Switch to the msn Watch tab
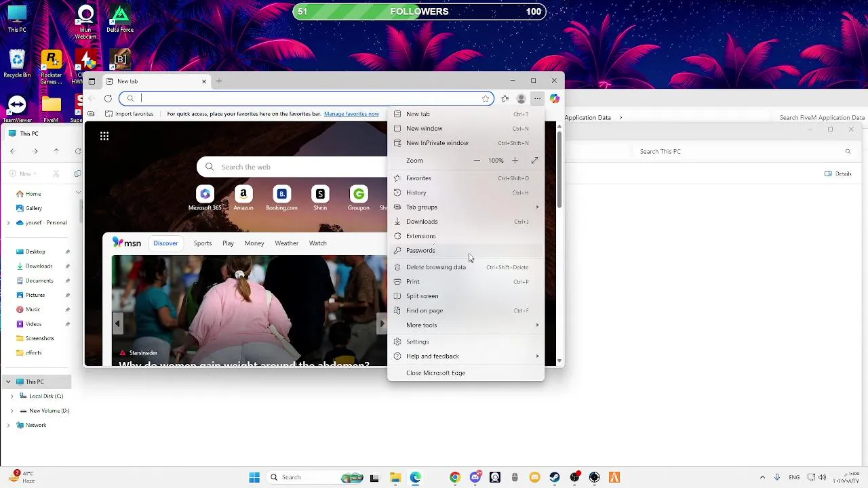 point(317,243)
